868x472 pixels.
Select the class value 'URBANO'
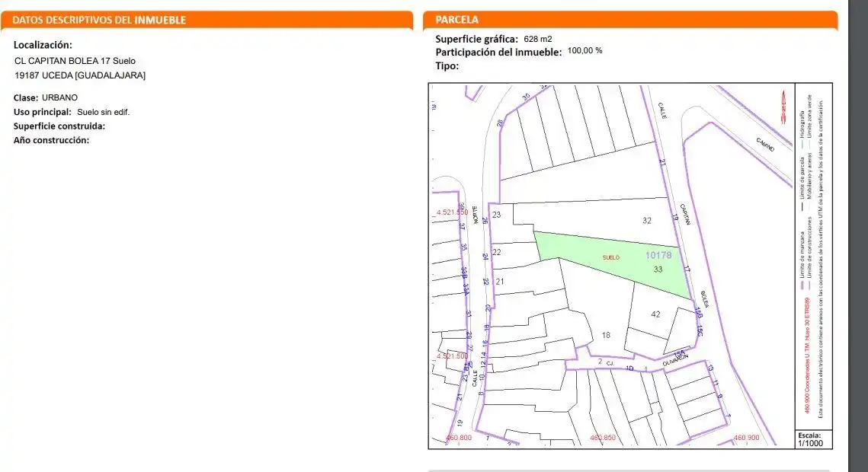[x=59, y=97]
